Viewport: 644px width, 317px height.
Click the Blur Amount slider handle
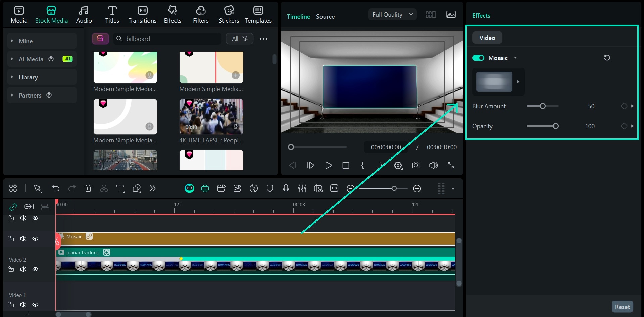[542, 106]
